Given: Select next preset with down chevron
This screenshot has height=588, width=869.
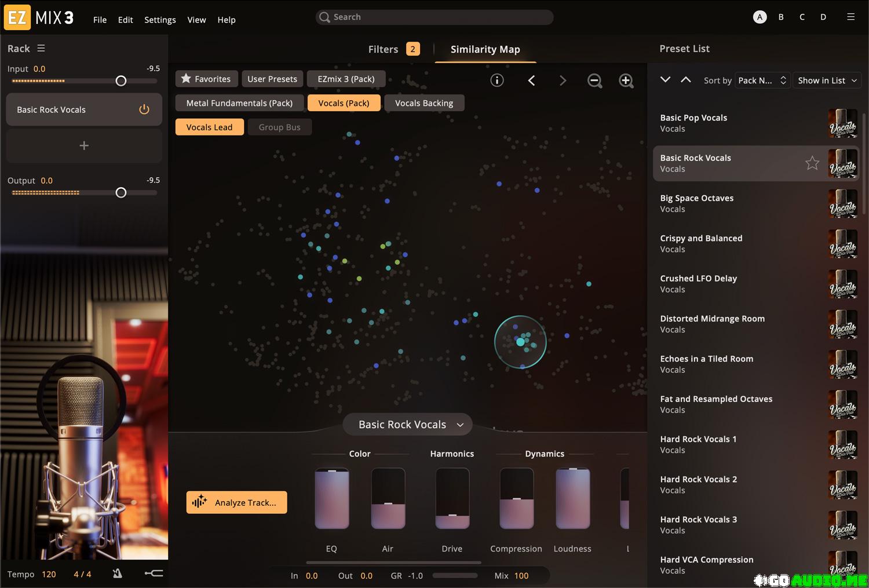Looking at the screenshot, I should [x=665, y=79].
